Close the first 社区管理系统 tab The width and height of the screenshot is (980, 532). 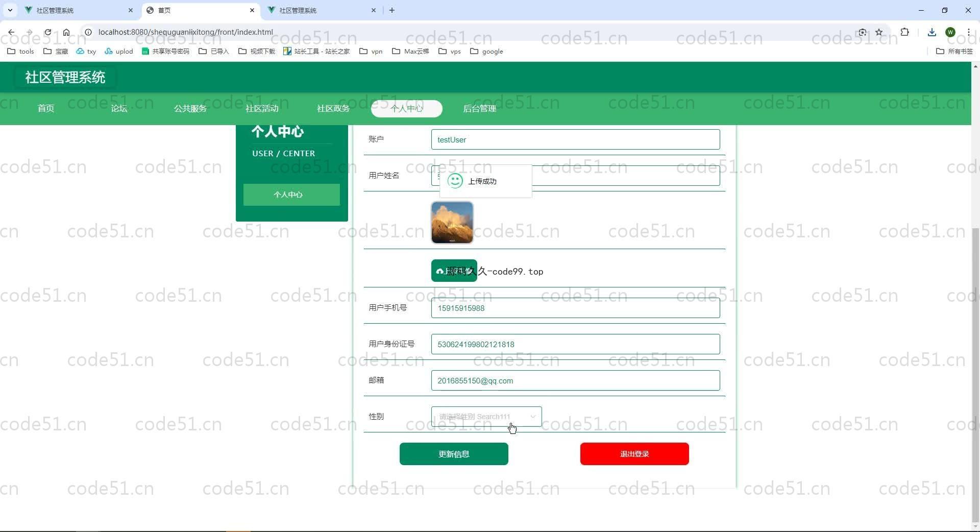[131, 10]
